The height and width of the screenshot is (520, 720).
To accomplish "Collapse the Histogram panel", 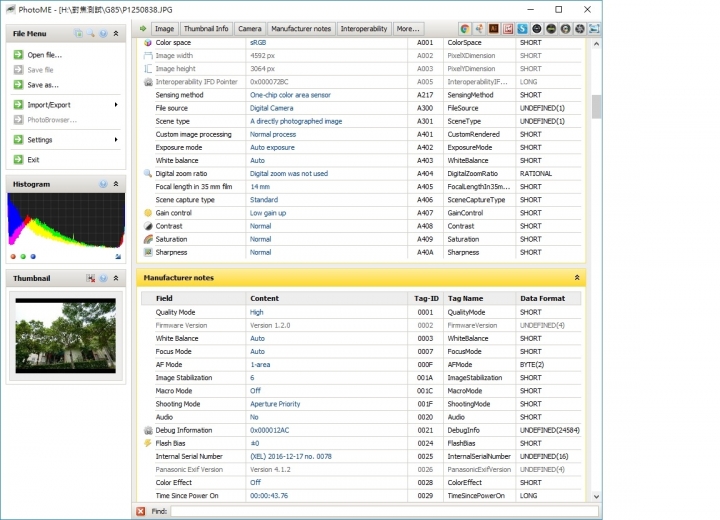I will [116, 184].
